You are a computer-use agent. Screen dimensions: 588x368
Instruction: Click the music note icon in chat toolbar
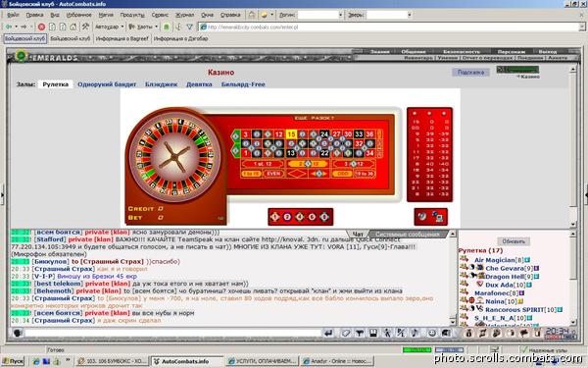point(415,333)
